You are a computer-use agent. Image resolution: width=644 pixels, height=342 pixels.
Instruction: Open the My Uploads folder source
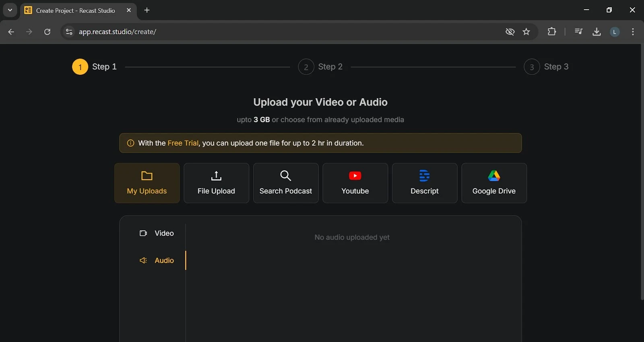147,183
